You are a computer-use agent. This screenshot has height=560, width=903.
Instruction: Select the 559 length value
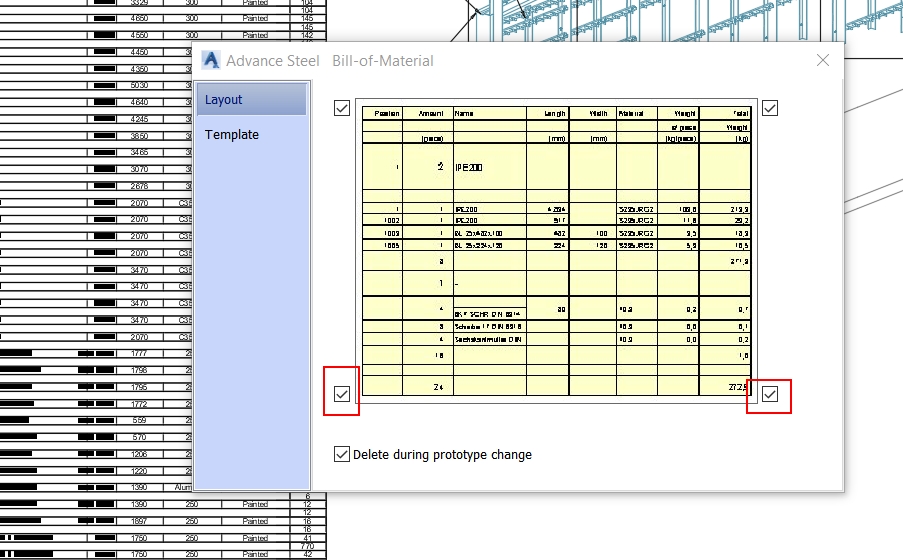[x=139, y=421]
